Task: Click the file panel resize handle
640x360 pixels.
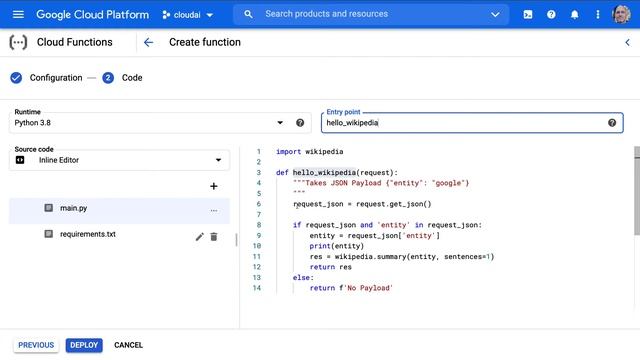Action: coord(236,240)
